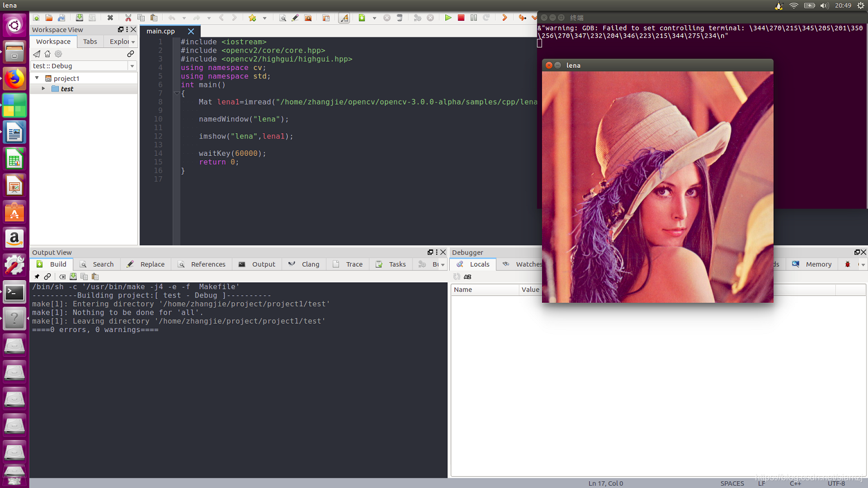Open the Output tab in Output View

tap(257, 264)
